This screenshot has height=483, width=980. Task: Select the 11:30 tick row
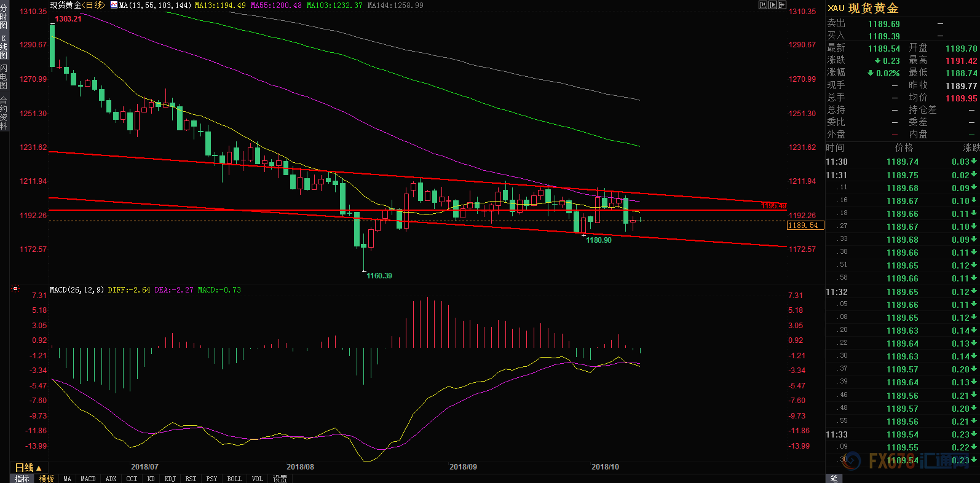pos(902,162)
